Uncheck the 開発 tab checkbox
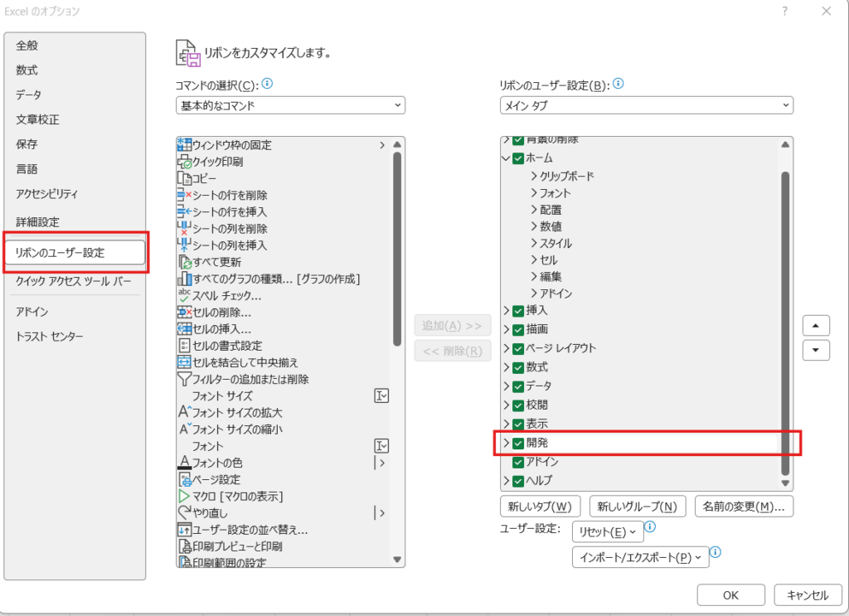The image size is (849, 616). pyautogui.click(x=518, y=444)
